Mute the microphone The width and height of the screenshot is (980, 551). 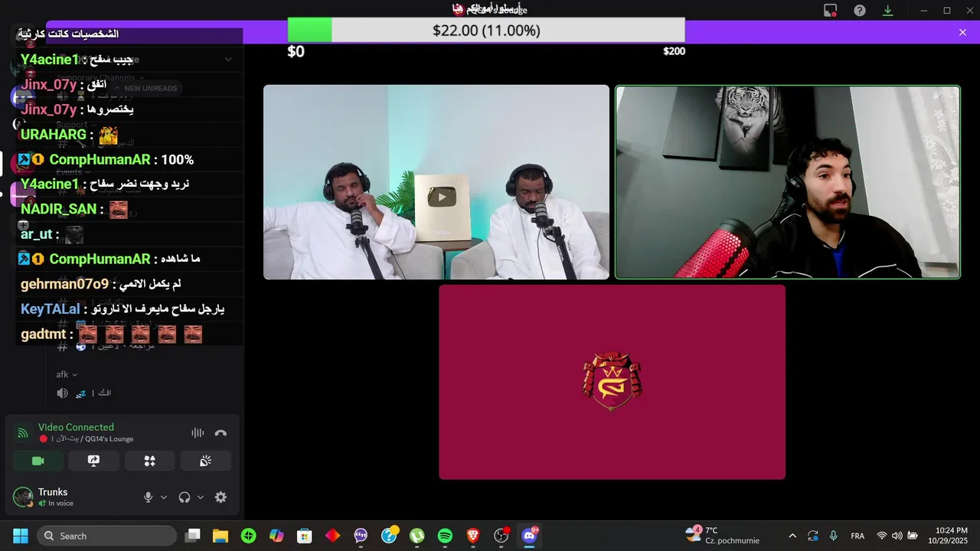149,497
